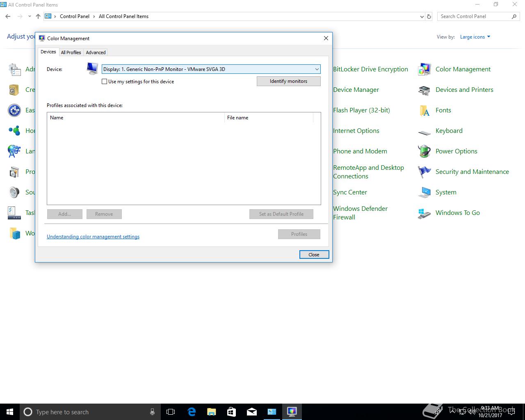Viewport: 525px width, 420px height.
Task: Open Understanding color management settings link
Action: (x=93, y=237)
